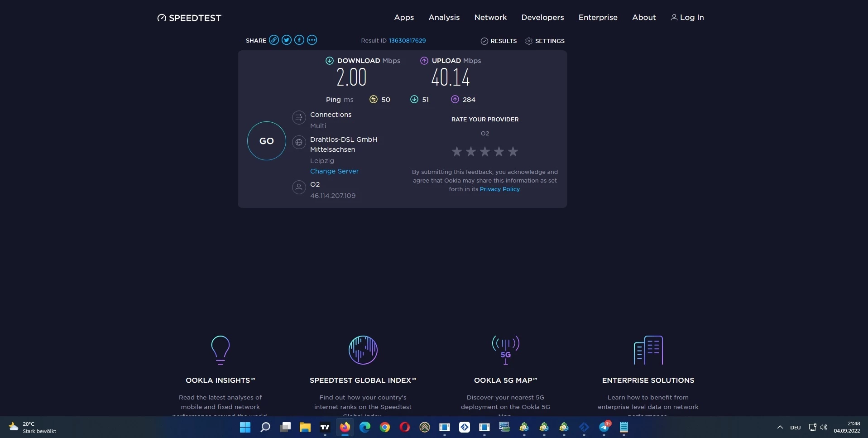Open Telegram from the taskbar
This screenshot has width=868, height=438.
604,427
